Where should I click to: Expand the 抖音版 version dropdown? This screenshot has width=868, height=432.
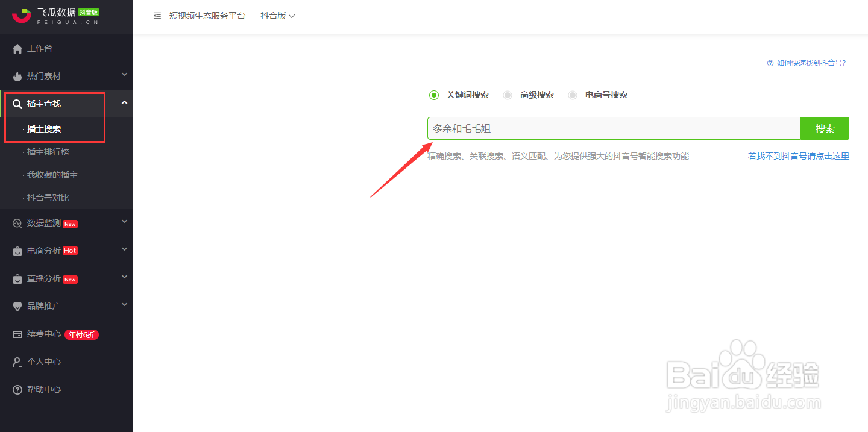(x=278, y=16)
